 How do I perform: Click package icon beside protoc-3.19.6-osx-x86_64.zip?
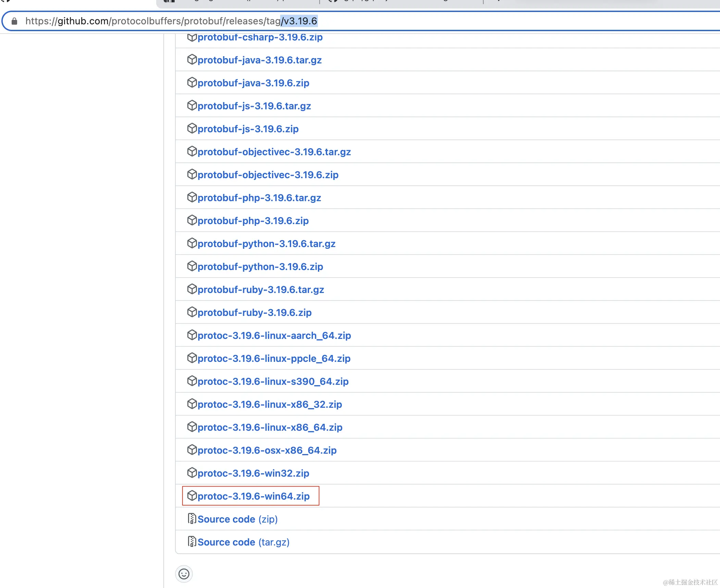coord(192,450)
